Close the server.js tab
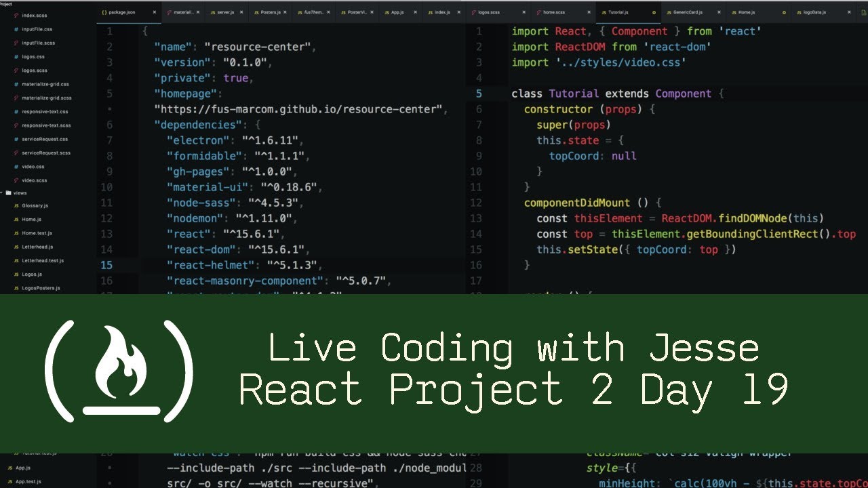868x488 pixels. tap(241, 12)
